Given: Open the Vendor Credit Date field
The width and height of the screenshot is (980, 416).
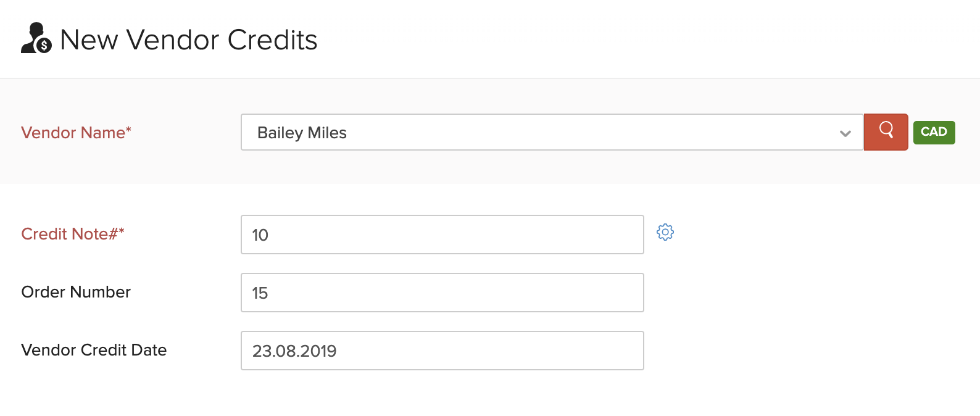Looking at the screenshot, I should [x=442, y=351].
